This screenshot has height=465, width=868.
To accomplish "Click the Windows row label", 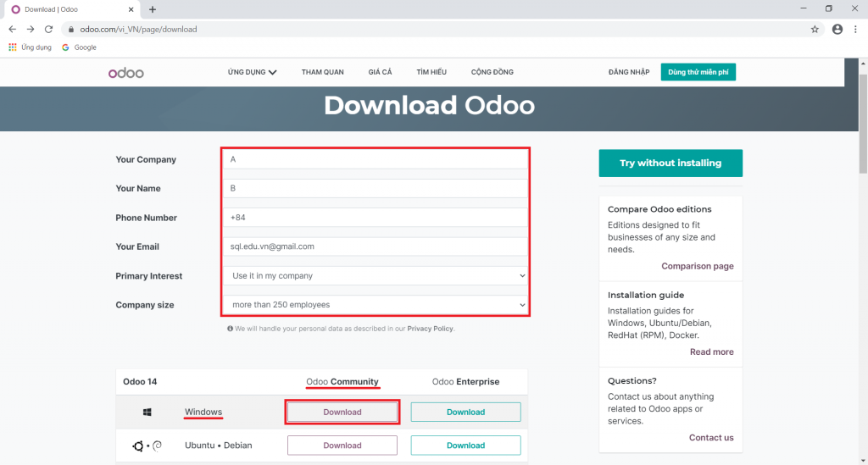I will click(x=203, y=412).
